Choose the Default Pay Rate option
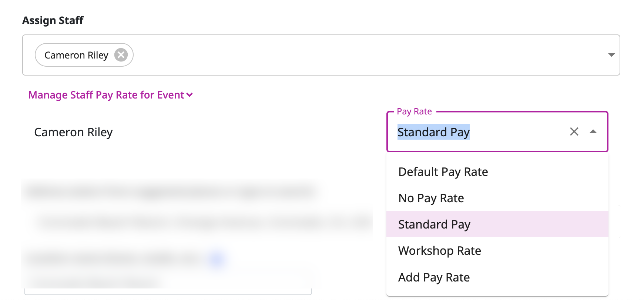This screenshot has width=644, height=300. (443, 172)
